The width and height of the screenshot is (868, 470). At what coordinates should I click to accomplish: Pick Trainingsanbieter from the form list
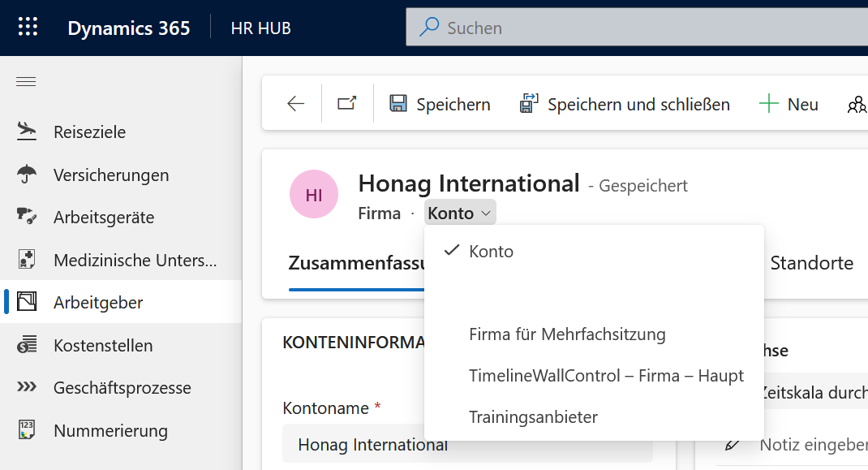click(532, 417)
